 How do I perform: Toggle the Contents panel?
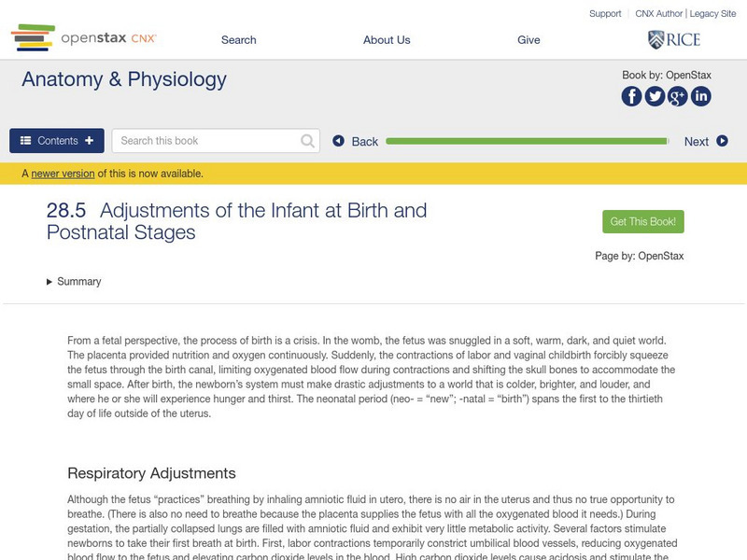(57, 141)
